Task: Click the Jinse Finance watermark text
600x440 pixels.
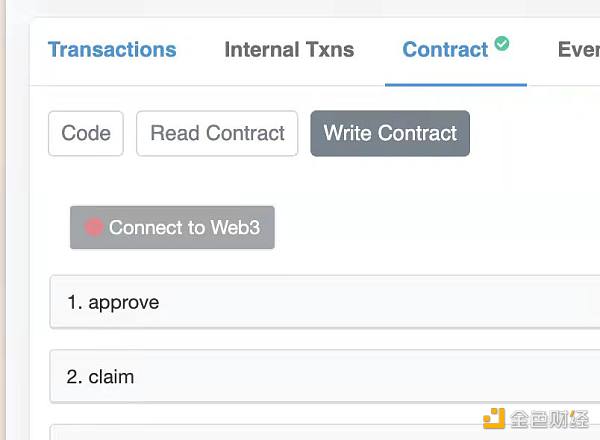Action: click(x=550, y=419)
